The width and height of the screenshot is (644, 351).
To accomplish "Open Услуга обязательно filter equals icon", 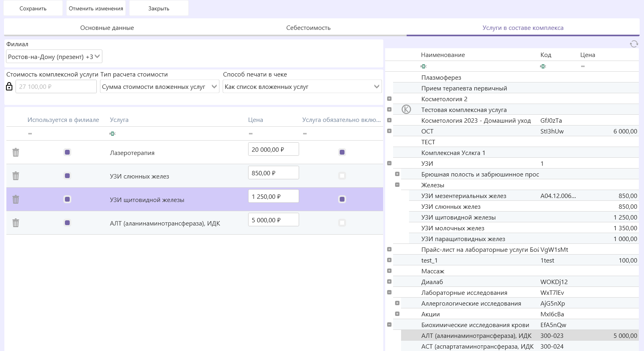I will pyautogui.click(x=305, y=133).
